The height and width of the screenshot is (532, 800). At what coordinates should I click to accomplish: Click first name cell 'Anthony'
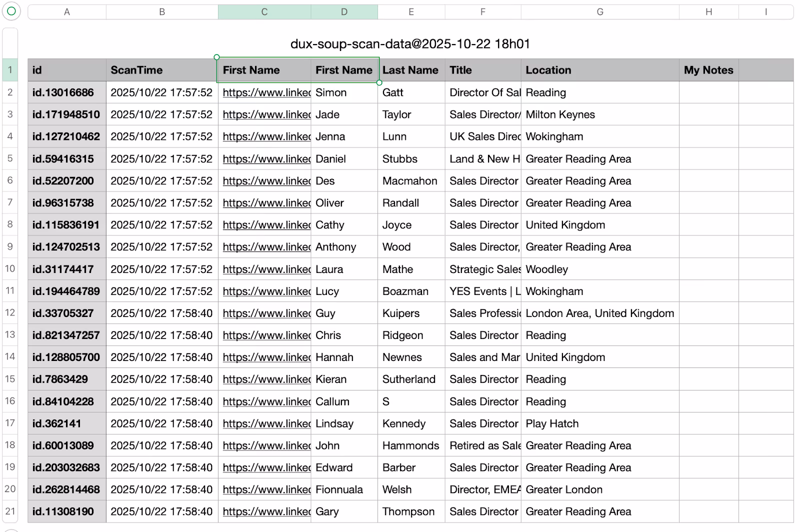tap(344, 247)
